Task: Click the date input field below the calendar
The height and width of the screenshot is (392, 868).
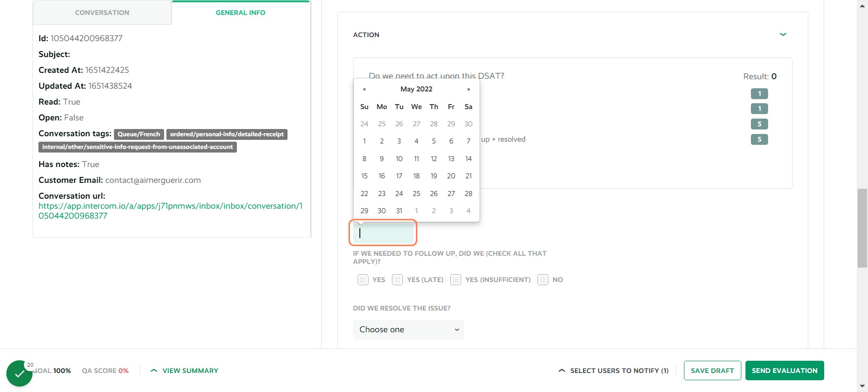Action: [383, 233]
